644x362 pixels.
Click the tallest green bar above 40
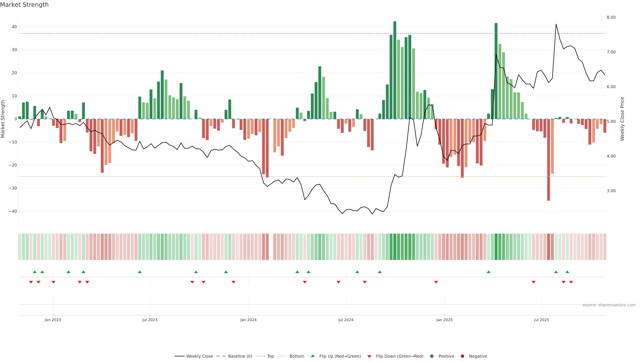(x=395, y=70)
